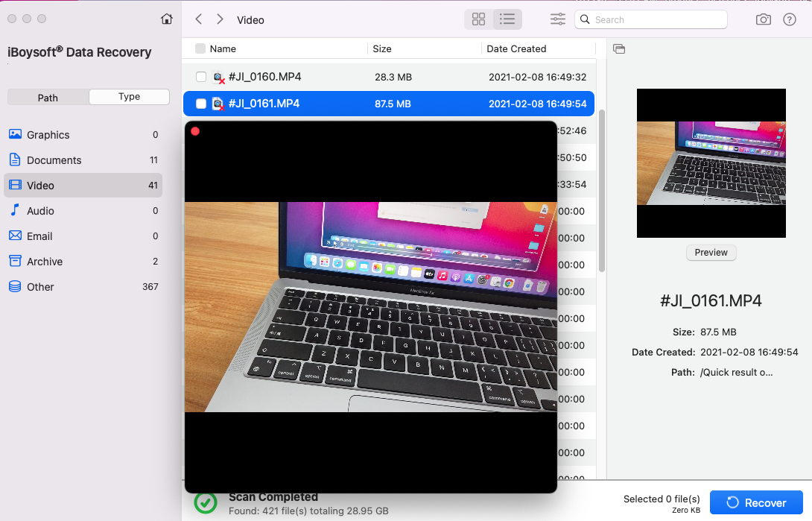Screen dimensions: 812x521
Task: Select the Documents category
Action: (54, 160)
